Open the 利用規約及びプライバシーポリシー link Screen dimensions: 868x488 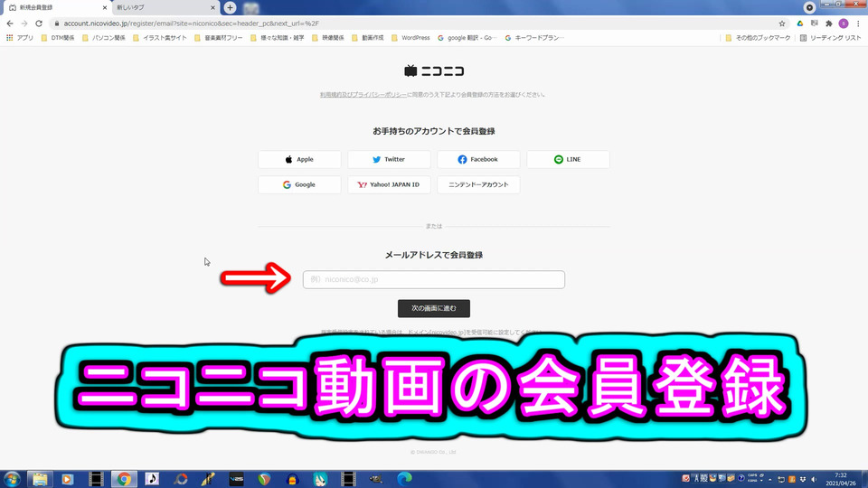click(363, 95)
